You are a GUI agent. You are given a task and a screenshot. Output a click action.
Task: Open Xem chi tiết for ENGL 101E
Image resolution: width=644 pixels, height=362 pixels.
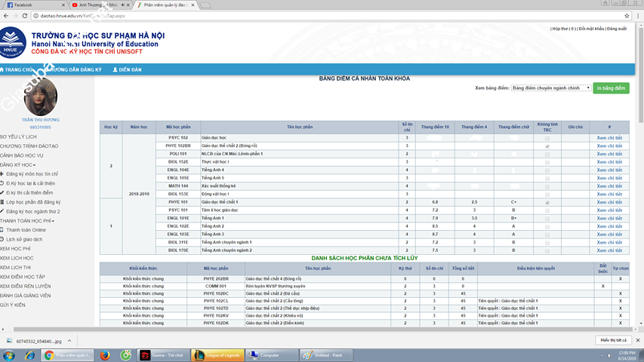point(609,218)
